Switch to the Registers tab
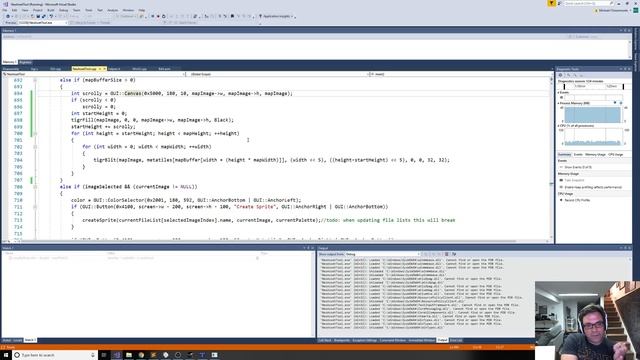The height and width of the screenshot is (360, 640). [x=25, y=62]
